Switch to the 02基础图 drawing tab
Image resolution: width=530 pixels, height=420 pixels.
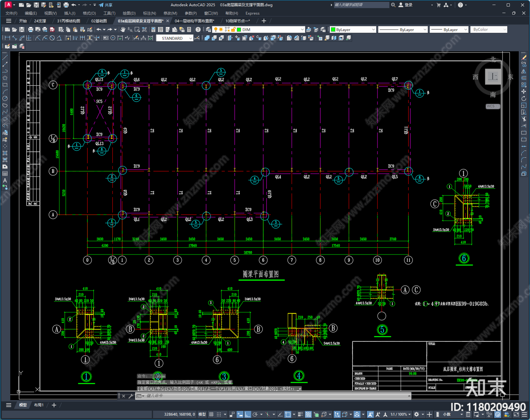pyautogui.click(x=99, y=21)
